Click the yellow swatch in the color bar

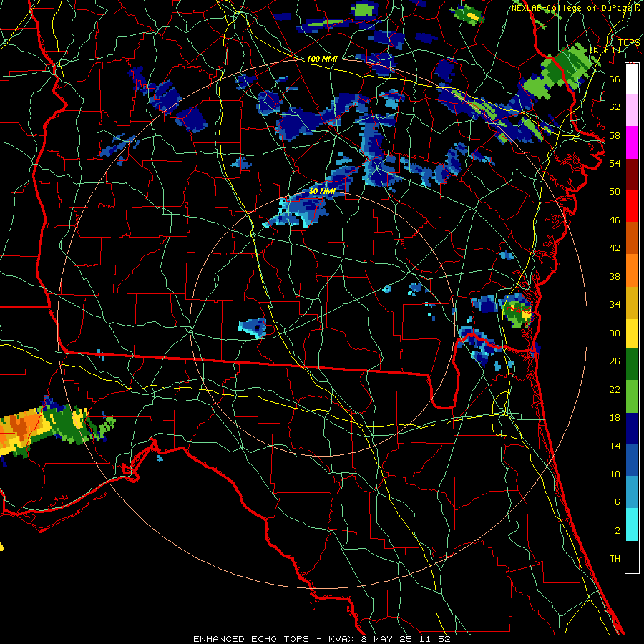[x=632, y=333]
